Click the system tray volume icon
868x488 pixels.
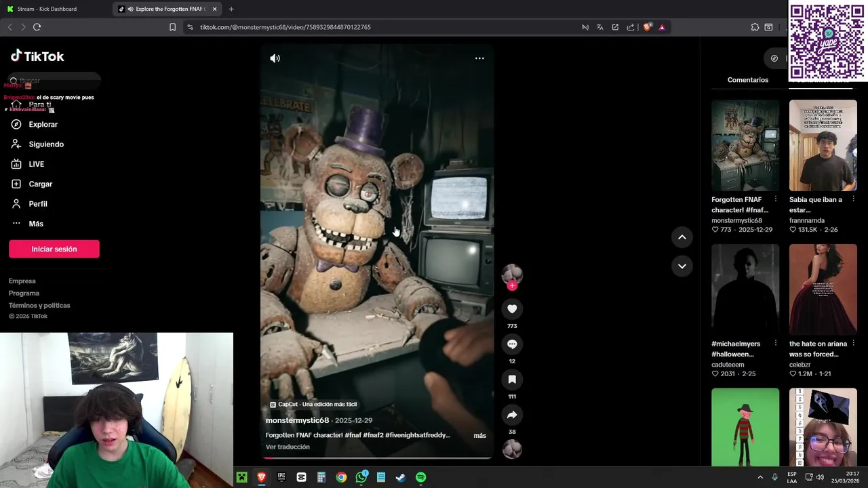[819, 477]
